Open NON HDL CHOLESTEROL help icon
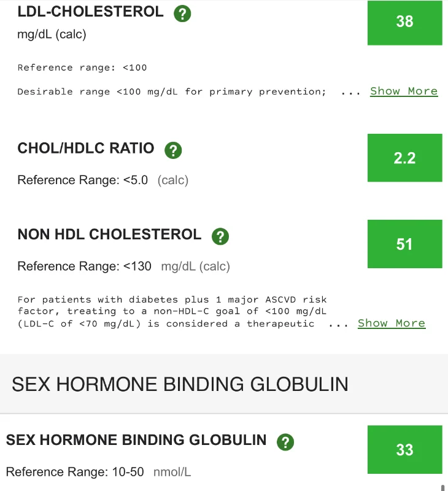The height and width of the screenshot is (491, 448). (220, 236)
